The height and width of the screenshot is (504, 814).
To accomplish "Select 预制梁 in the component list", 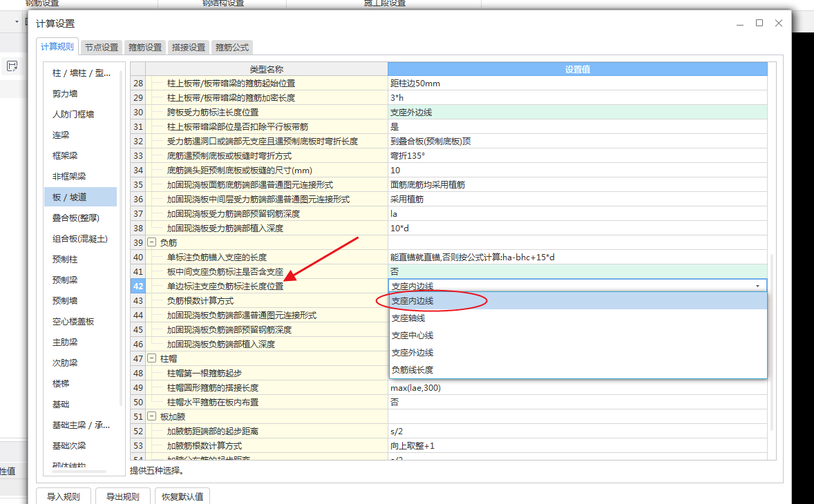I will click(x=81, y=280).
